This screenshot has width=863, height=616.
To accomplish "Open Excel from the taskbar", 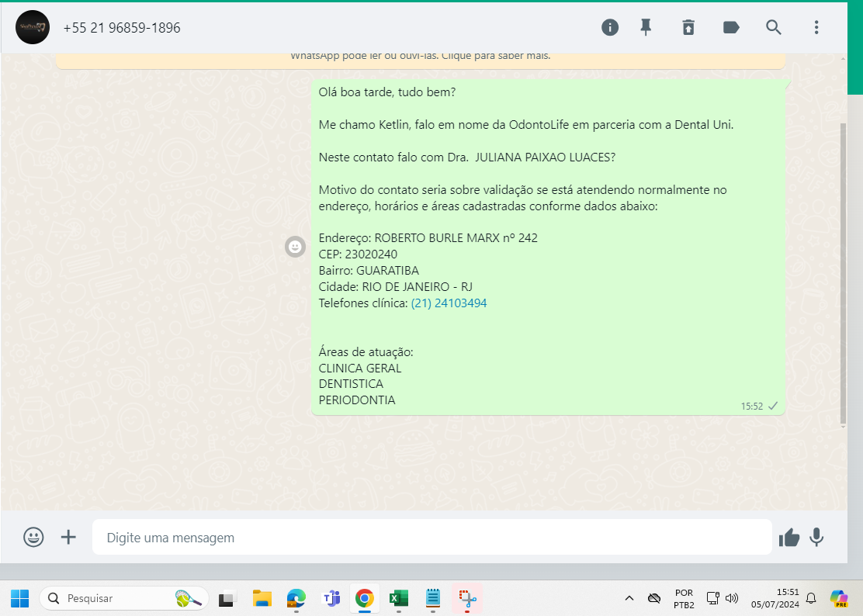I will [x=398, y=598].
